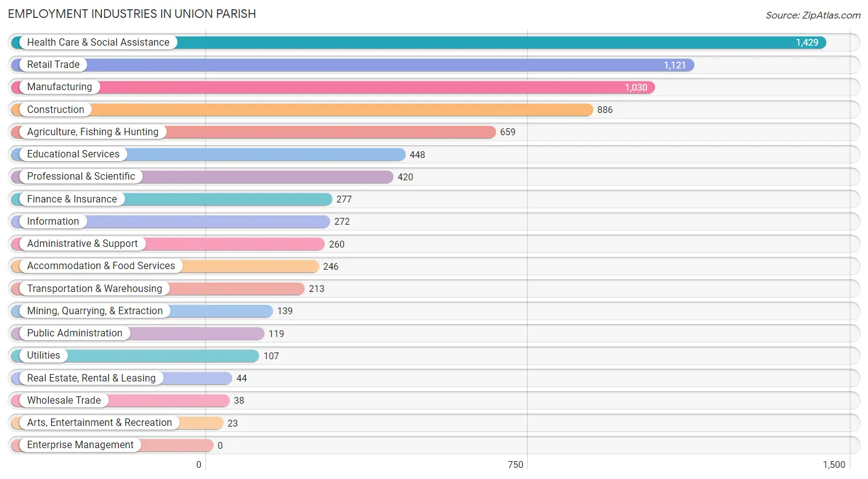Select the Administrative & Support label
The image size is (868, 479).
click(x=82, y=243)
